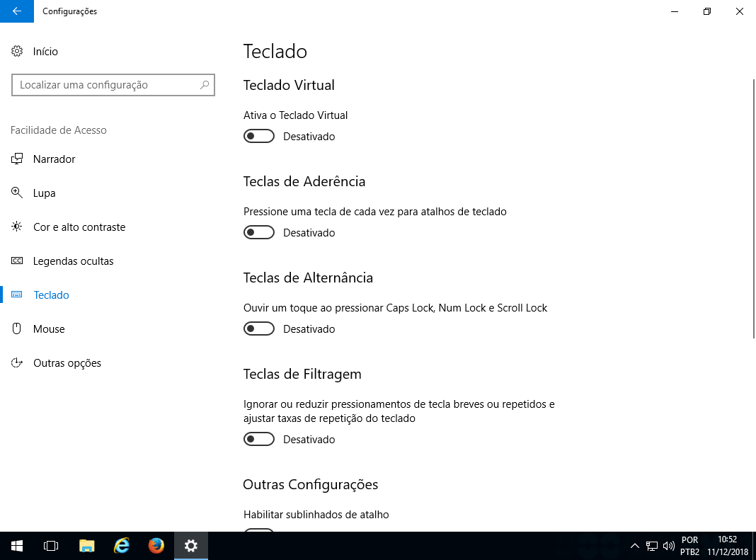Select the Narrador icon in sidebar
756x560 pixels.
(x=17, y=159)
